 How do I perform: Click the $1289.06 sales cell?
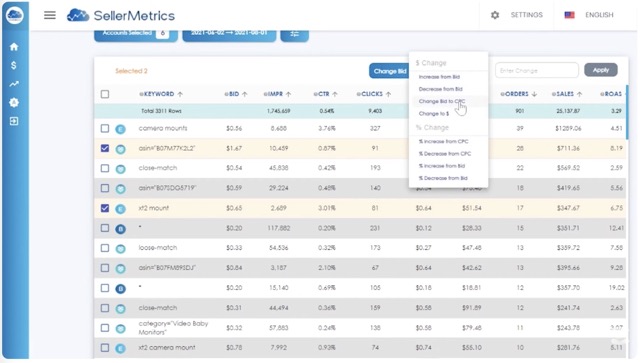(568, 128)
